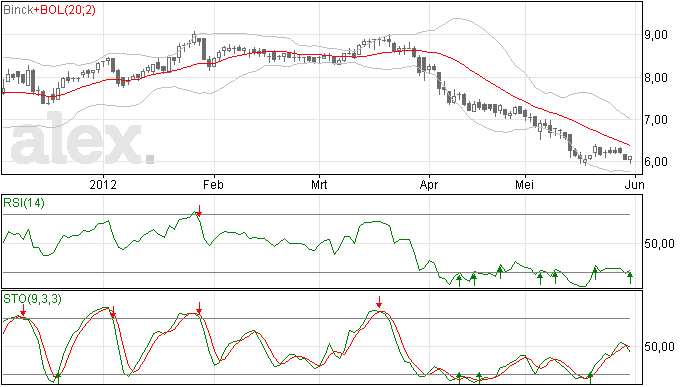Select the Apr date axis label
This screenshot has height=387, width=690.
tap(429, 185)
